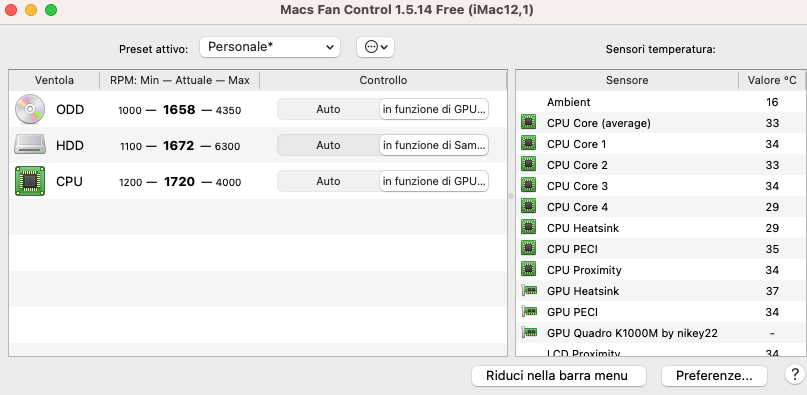This screenshot has height=395, width=807.
Task: Click the GPU Quadro K1000M sensor icon
Action: 529,333
